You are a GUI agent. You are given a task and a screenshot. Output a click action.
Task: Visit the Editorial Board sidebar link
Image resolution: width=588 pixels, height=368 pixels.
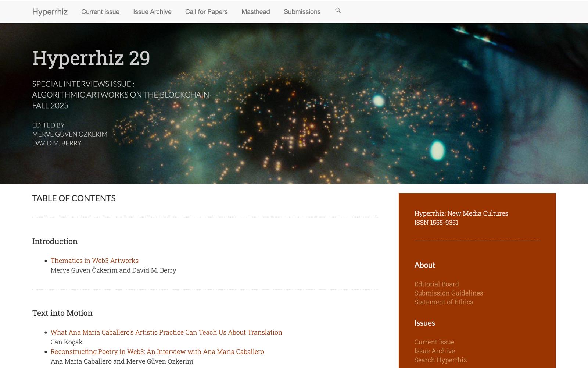(x=437, y=284)
